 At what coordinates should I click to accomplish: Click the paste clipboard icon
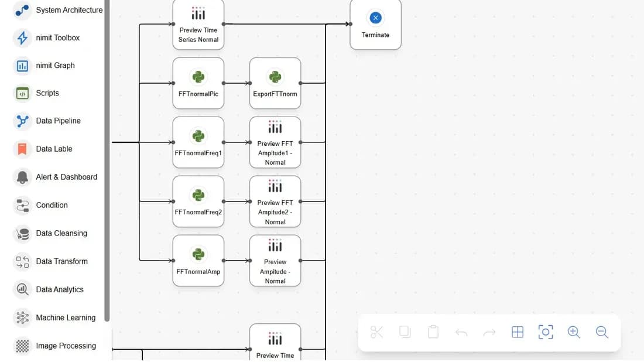click(433, 332)
